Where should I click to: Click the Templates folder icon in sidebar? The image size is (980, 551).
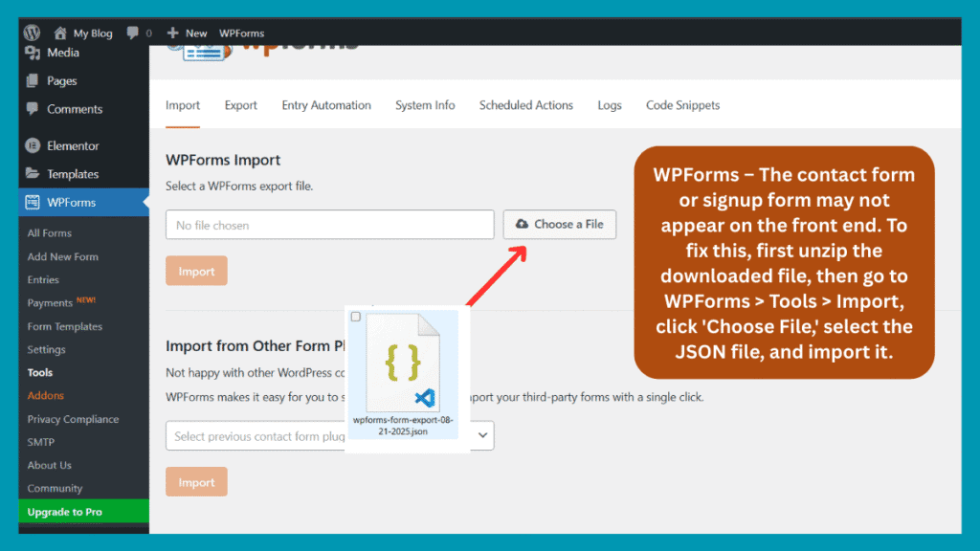33,173
